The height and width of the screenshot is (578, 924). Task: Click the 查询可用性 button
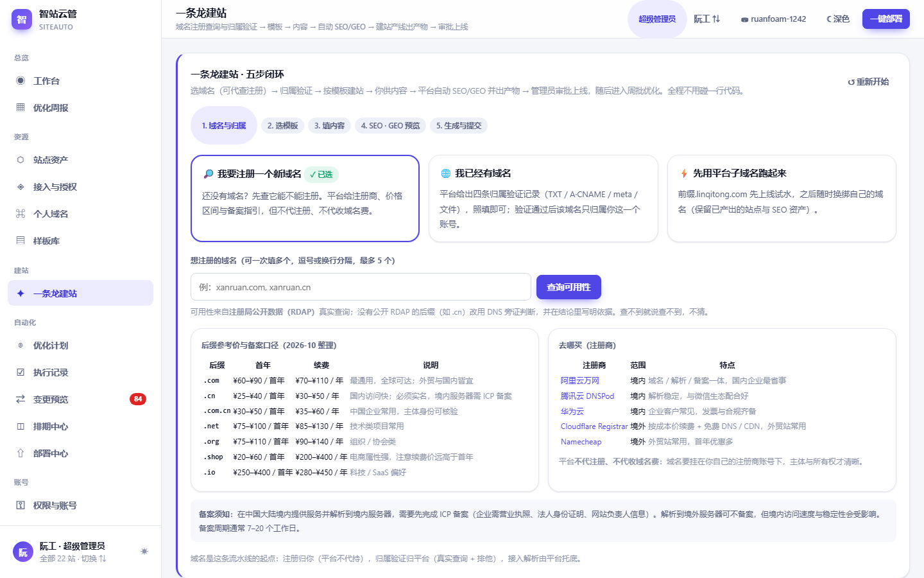pyautogui.click(x=569, y=287)
